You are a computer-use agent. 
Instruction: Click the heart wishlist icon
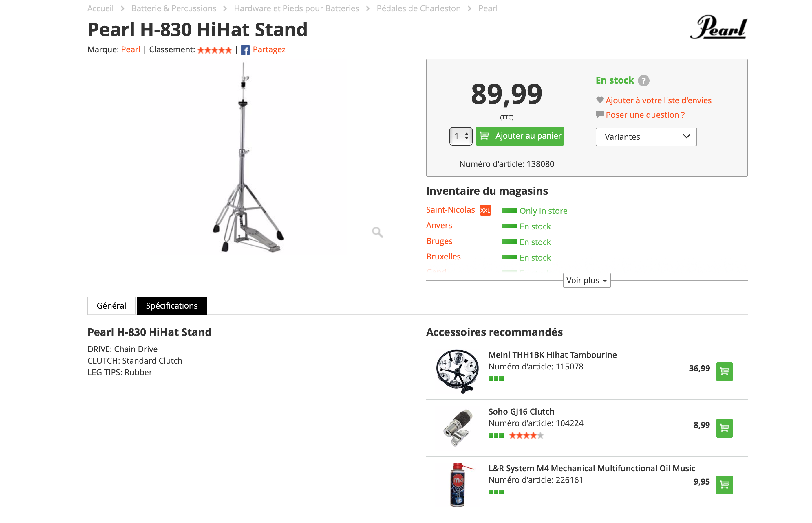tap(599, 100)
